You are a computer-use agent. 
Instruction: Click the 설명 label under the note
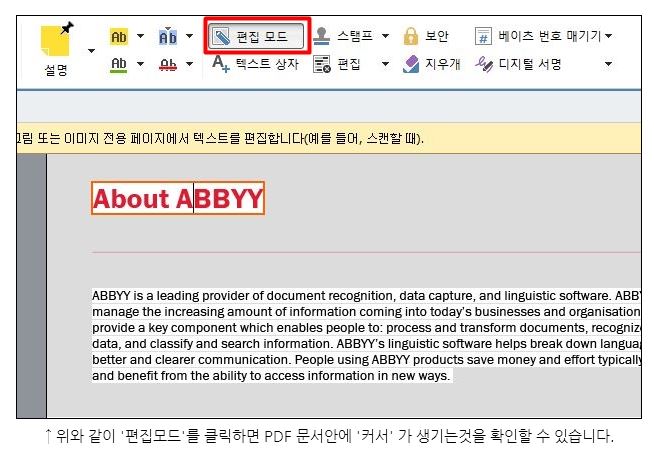56,70
